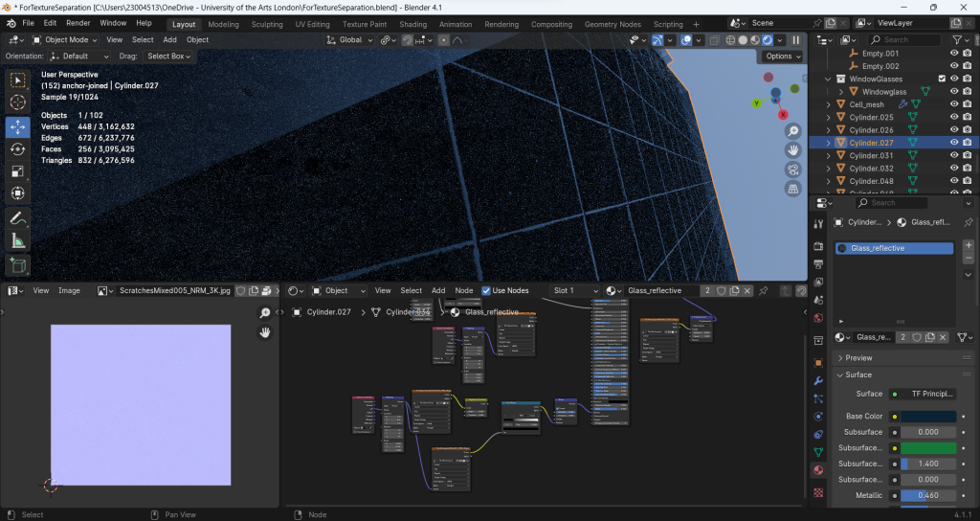Image resolution: width=980 pixels, height=521 pixels.
Task: Uncheck the Use Nodes checkbox
Action: [486, 290]
